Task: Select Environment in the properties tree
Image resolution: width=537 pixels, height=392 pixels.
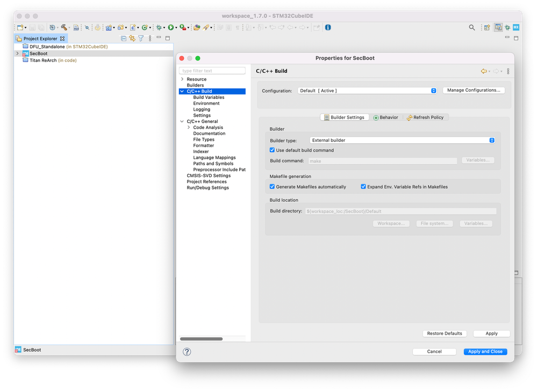Action: 206,103
